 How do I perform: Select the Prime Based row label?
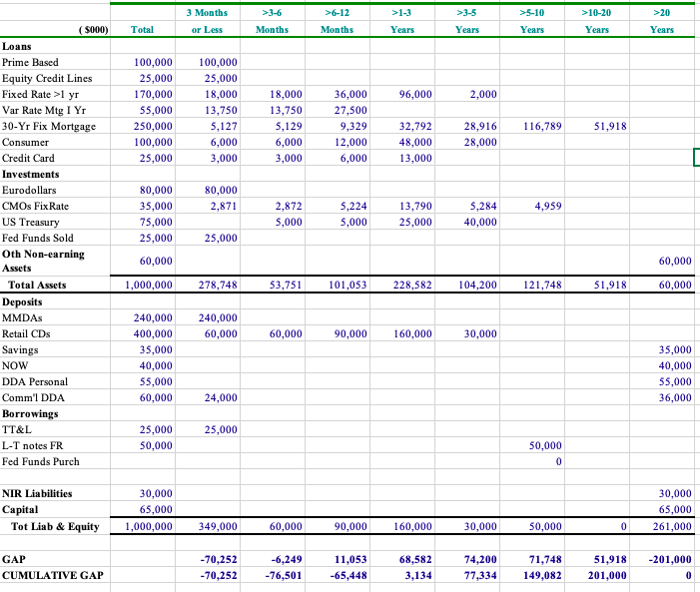pos(30,62)
